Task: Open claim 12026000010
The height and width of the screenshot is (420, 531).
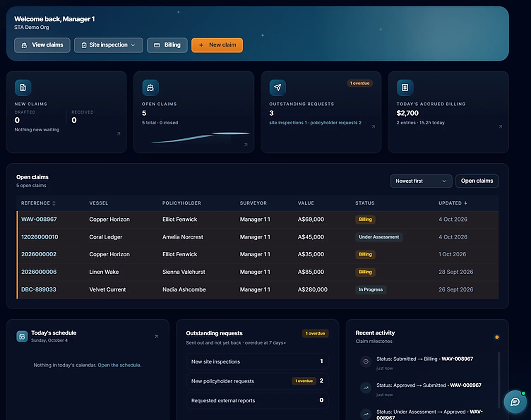Action: [40, 237]
